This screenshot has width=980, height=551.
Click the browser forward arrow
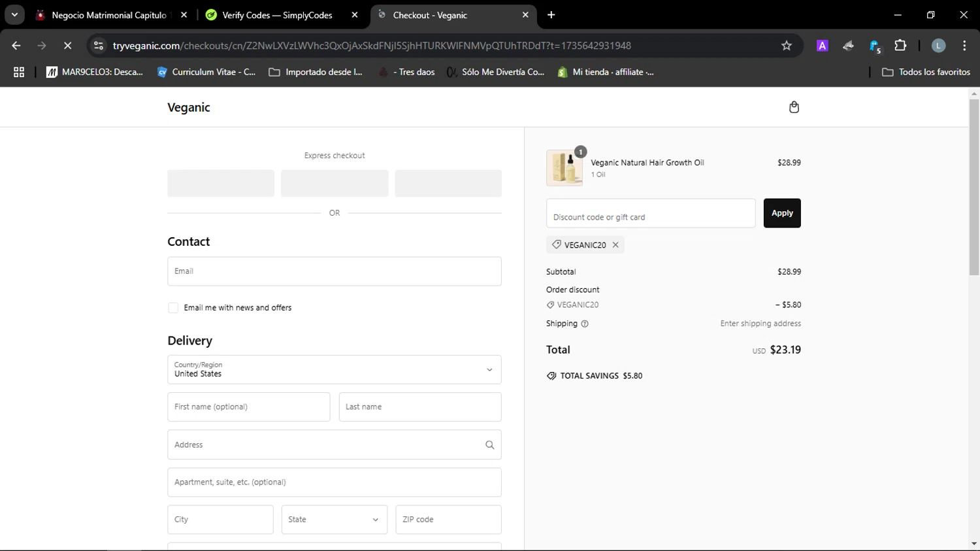click(42, 46)
